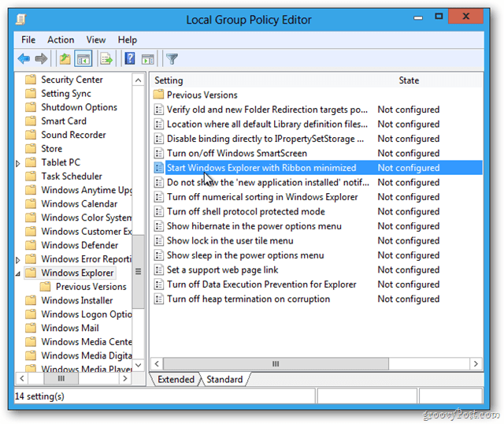Click the Windows Calendar folder icon
The height and width of the screenshot is (424, 504).
31,203
